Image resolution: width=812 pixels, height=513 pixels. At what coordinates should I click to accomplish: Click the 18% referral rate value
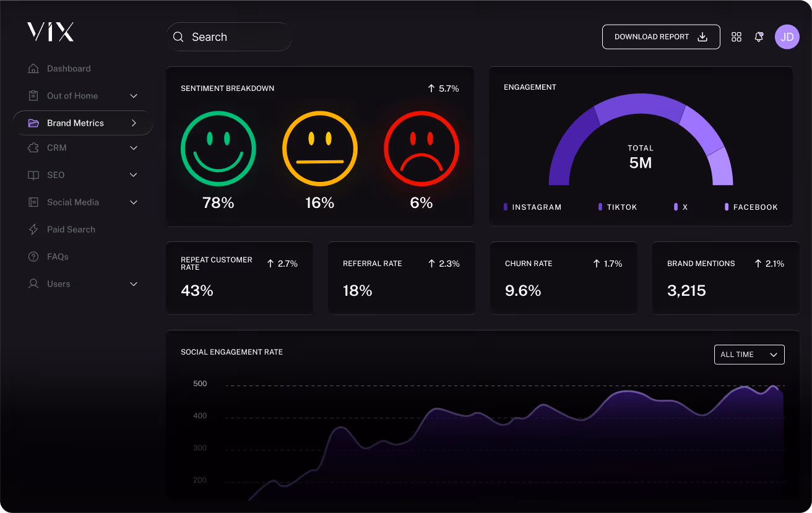click(x=358, y=291)
